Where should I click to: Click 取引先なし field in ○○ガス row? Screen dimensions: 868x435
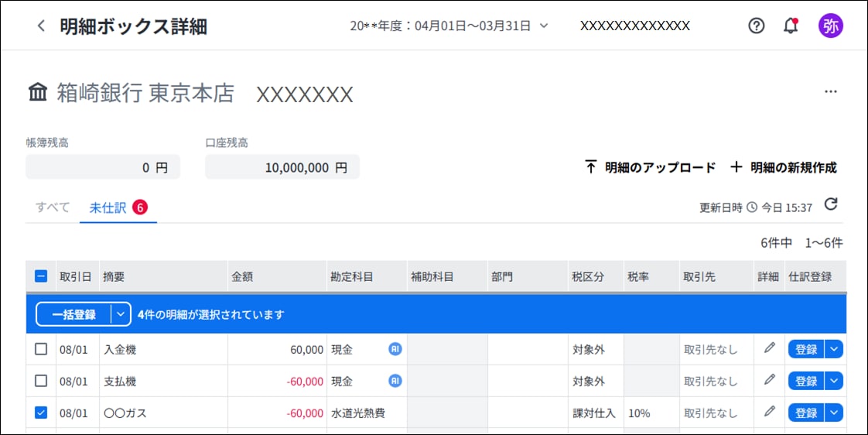tap(716, 413)
